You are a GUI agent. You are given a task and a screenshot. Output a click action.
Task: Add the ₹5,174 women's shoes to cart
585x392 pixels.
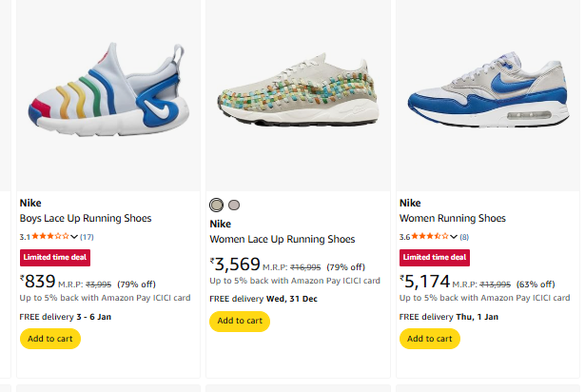[x=430, y=338]
